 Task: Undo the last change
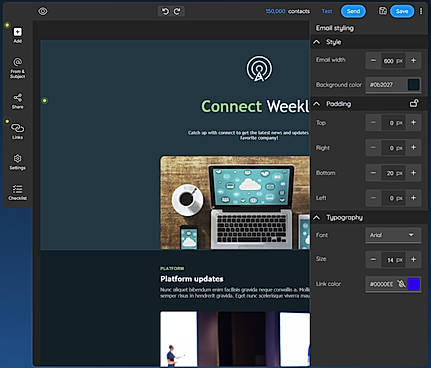(165, 11)
